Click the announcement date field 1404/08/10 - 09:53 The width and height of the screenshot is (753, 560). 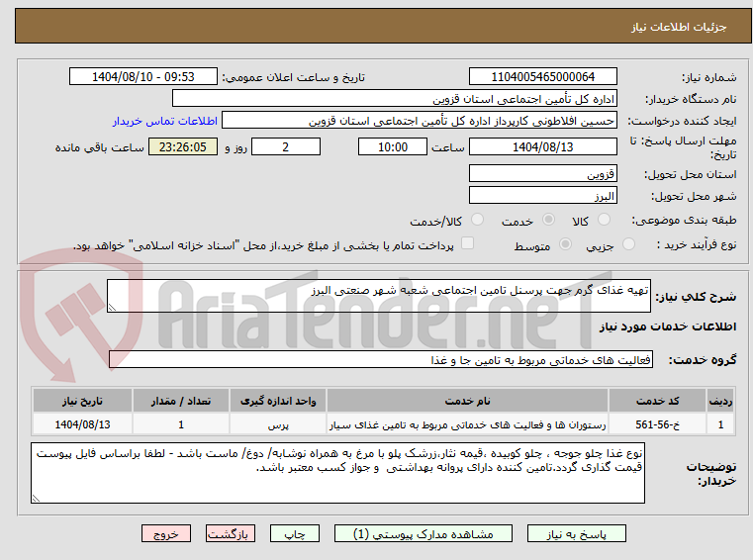coord(143,76)
